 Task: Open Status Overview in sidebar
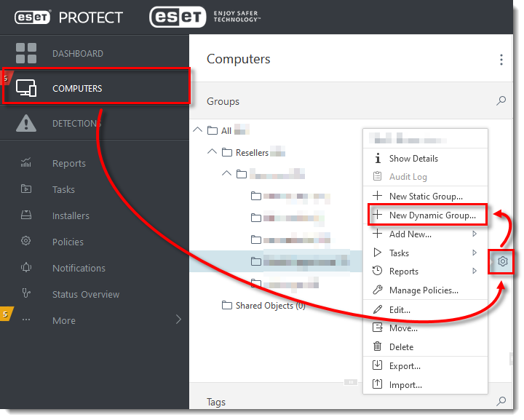click(86, 294)
